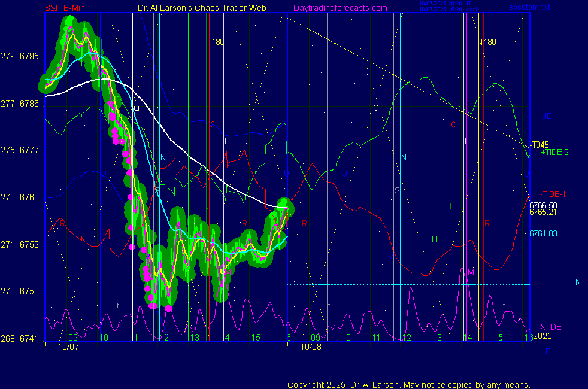Screen dimensions: 588x389
Task: Click the 6750 price axis label
Action: [29, 291]
